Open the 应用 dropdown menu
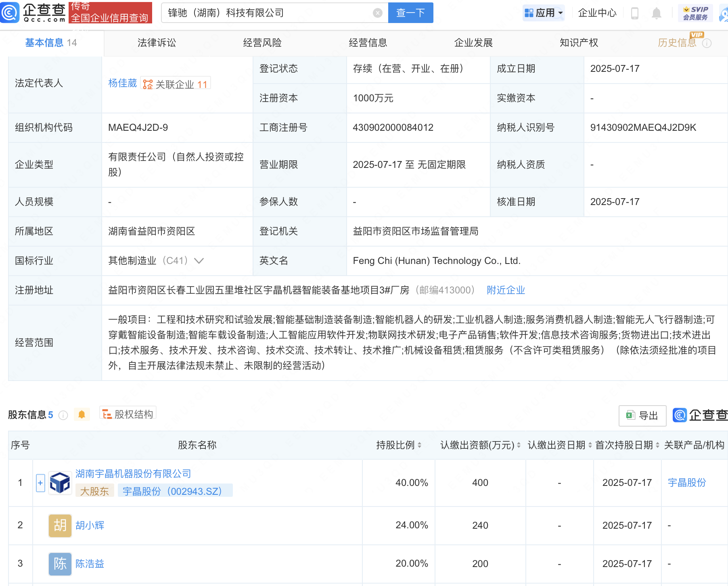Image resolution: width=728 pixels, height=586 pixels. coord(543,13)
